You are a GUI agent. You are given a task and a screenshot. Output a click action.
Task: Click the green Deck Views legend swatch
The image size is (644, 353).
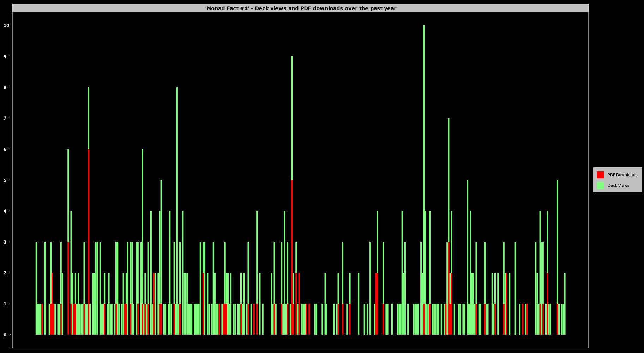pos(600,185)
